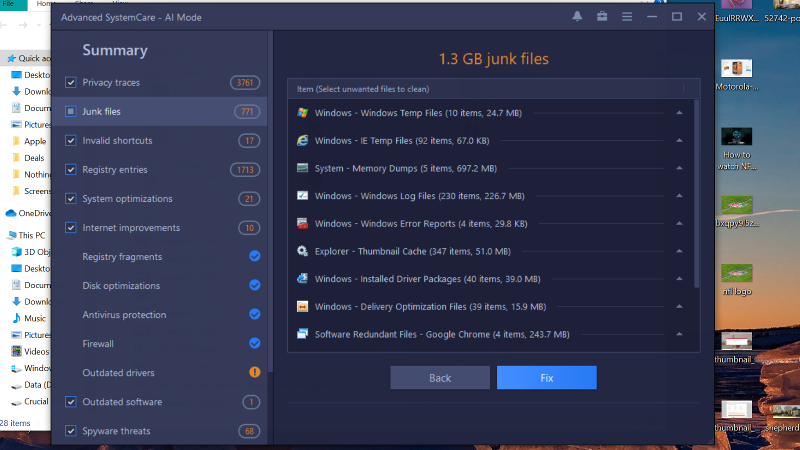
Task: Expand the Memory Dumps row arrow
Action: tap(679, 168)
